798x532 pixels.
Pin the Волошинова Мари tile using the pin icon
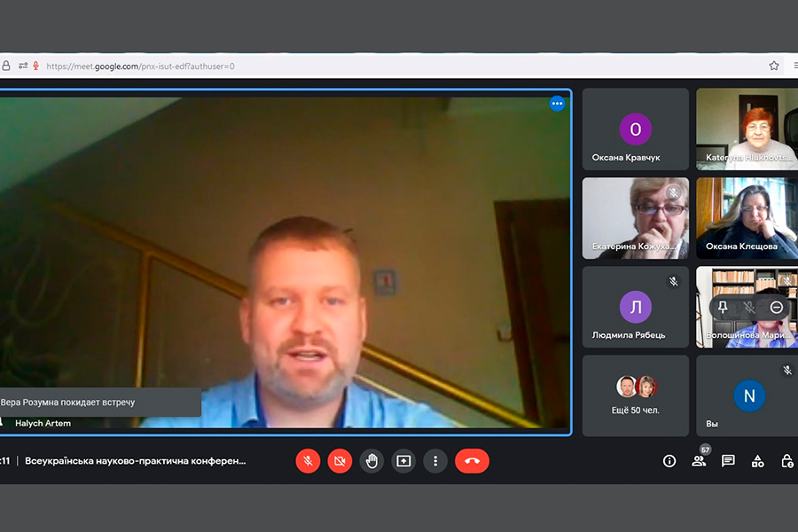[x=722, y=307]
